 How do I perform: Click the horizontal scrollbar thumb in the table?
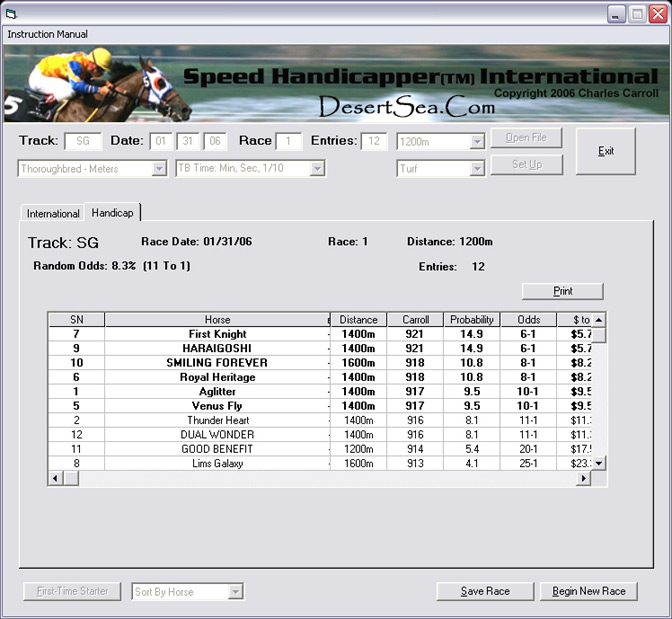tap(71, 478)
